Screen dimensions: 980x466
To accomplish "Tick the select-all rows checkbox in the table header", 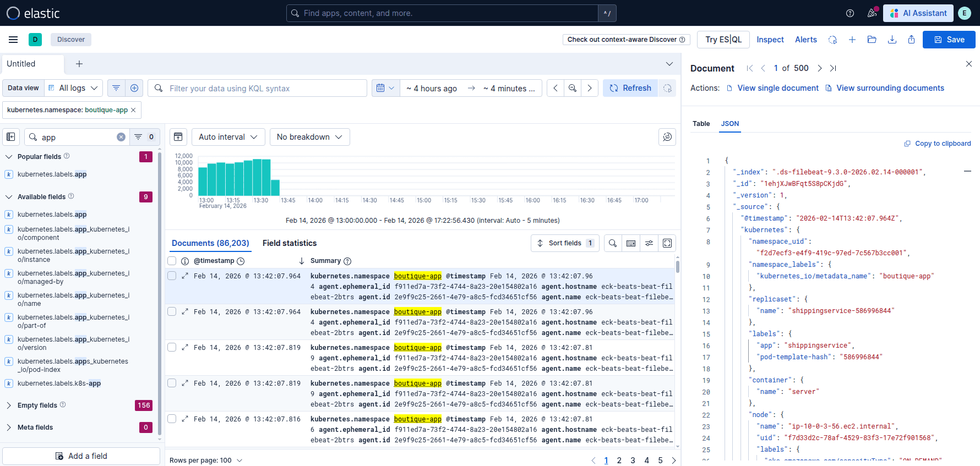I will tap(172, 261).
